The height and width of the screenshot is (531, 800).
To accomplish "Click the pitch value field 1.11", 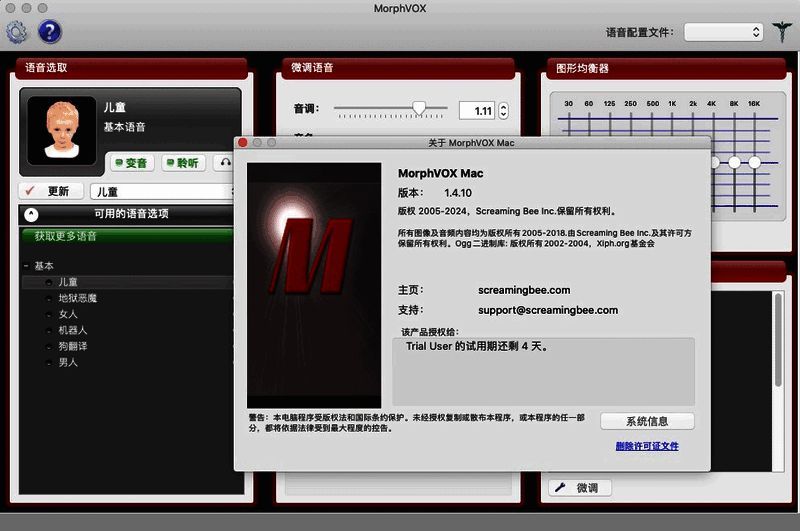I will point(477,111).
